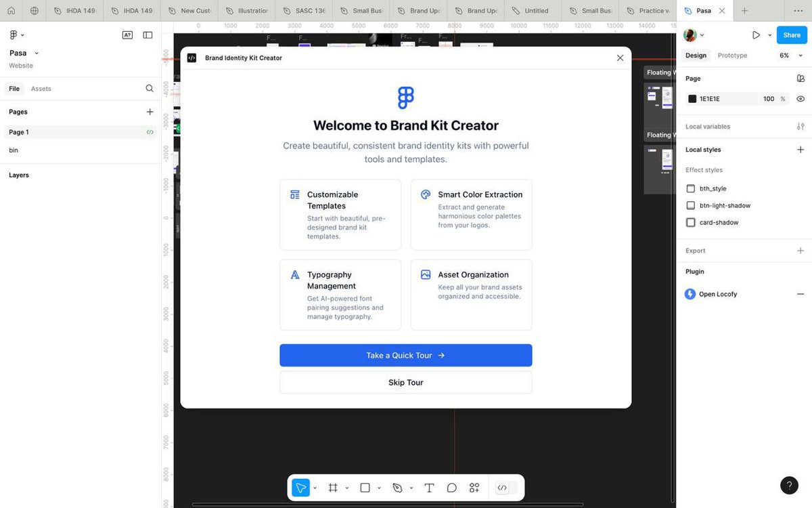The image size is (812, 508).
Task: Remove Locofy plugin with minus icon
Action: (x=800, y=294)
